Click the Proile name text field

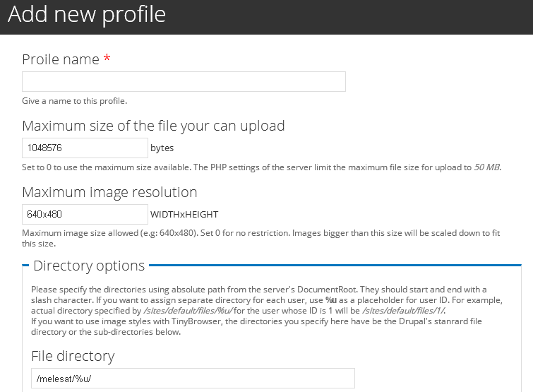[184, 81]
